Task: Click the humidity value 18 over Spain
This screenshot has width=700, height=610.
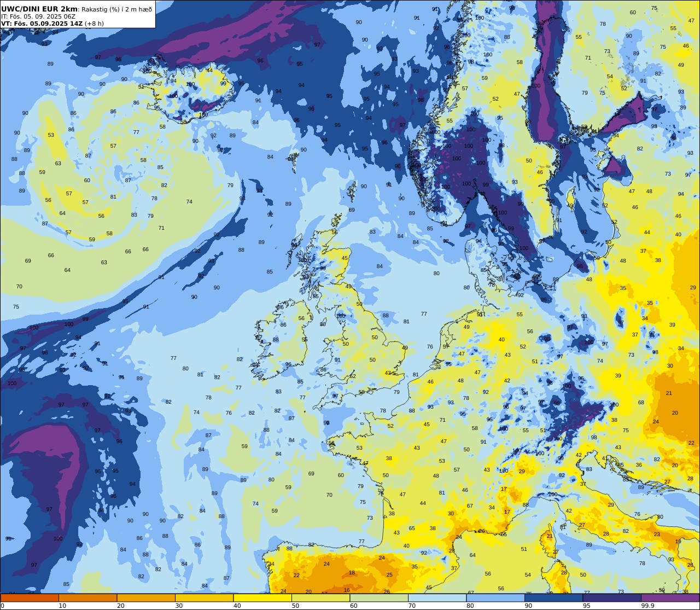Action: pyautogui.click(x=352, y=573)
